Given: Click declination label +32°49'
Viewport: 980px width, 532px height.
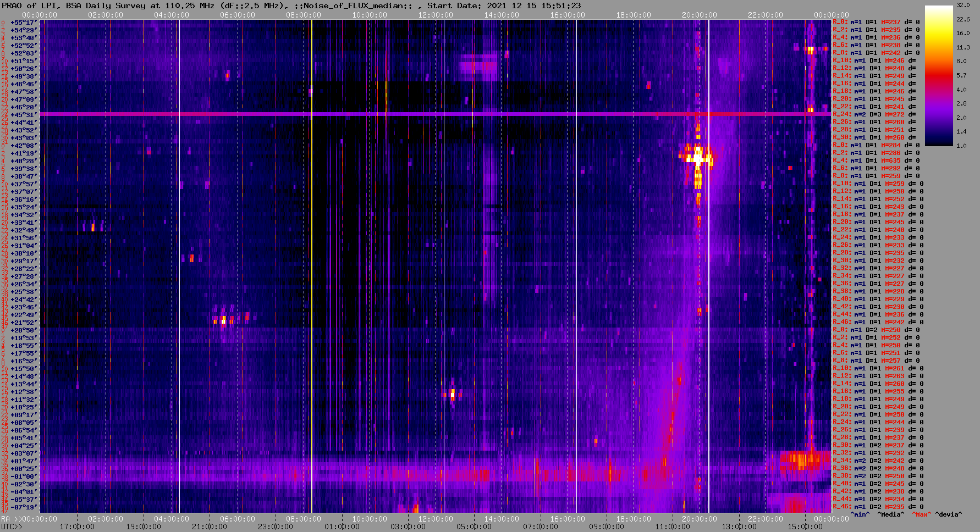Looking at the screenshot, I should pos(24,230).
